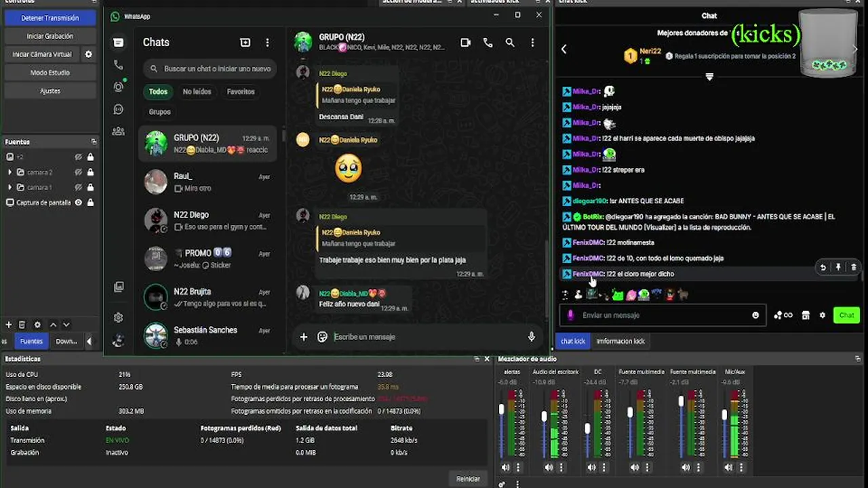Open options menu for DC audio channel
The height and width of the screenshot is (488, 868).
(x=604, y=467)
